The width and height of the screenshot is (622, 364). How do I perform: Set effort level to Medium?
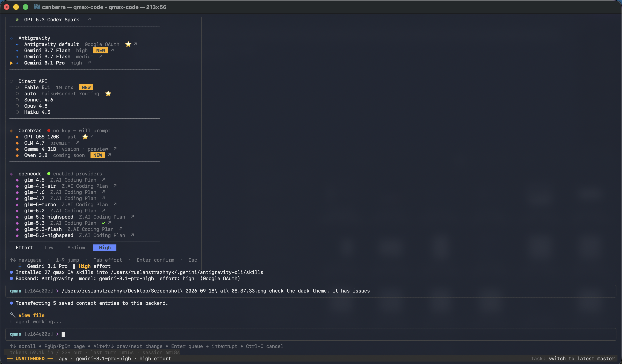76,248
